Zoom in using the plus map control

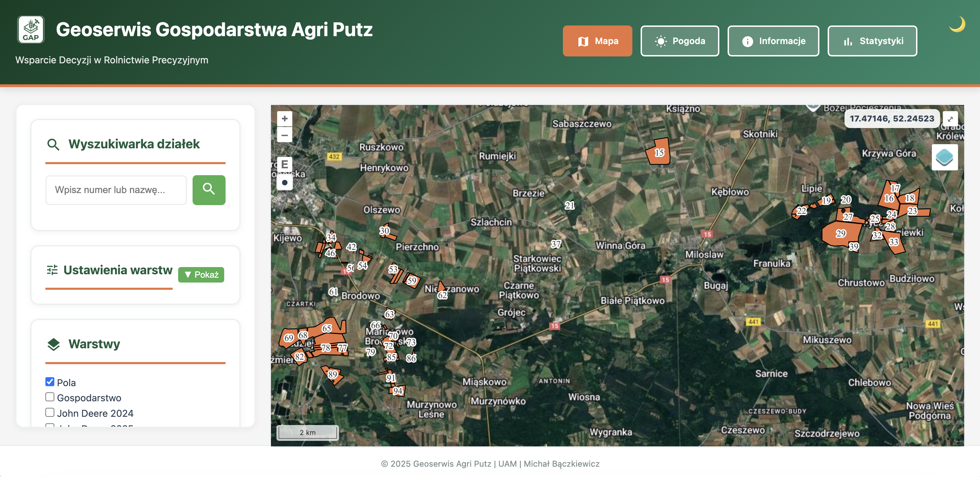pyautogui.click(x=284, y=119)
